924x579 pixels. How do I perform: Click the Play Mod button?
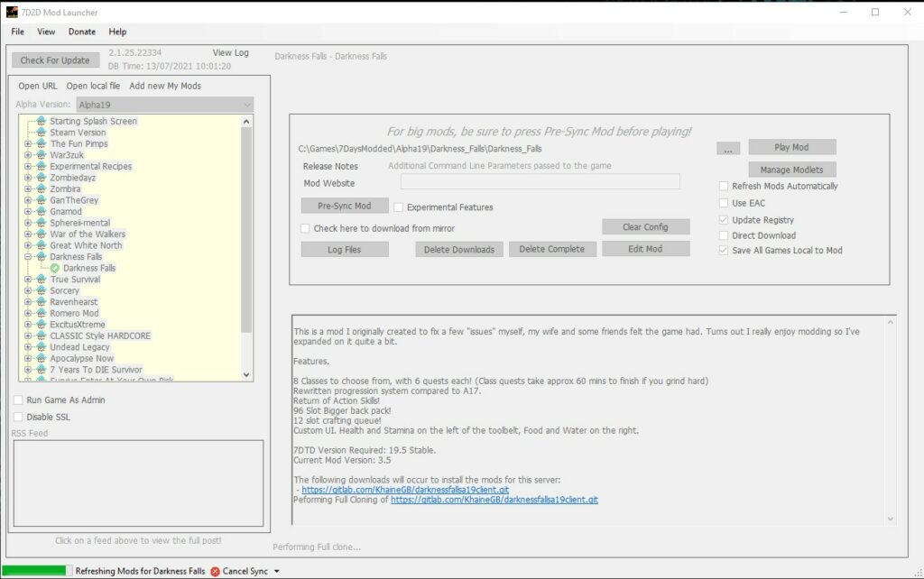(792, 147)
